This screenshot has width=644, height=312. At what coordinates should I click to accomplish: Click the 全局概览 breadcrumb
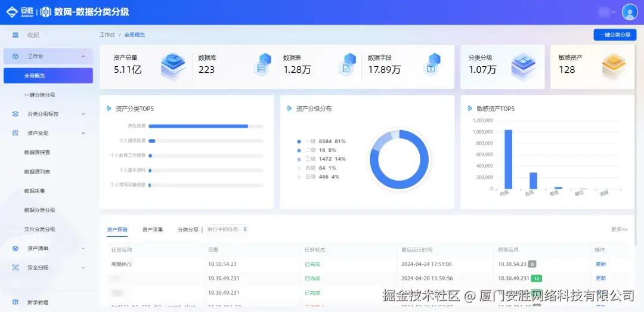click(135, 35)
